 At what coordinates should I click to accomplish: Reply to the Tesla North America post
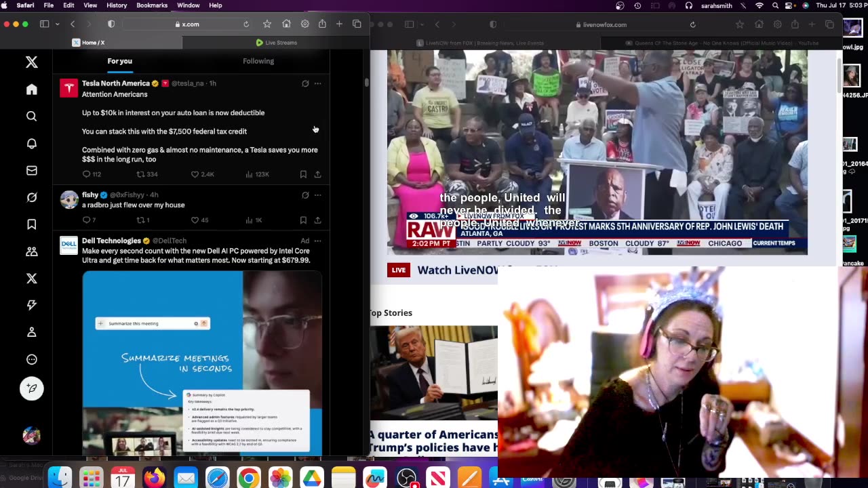86,174
